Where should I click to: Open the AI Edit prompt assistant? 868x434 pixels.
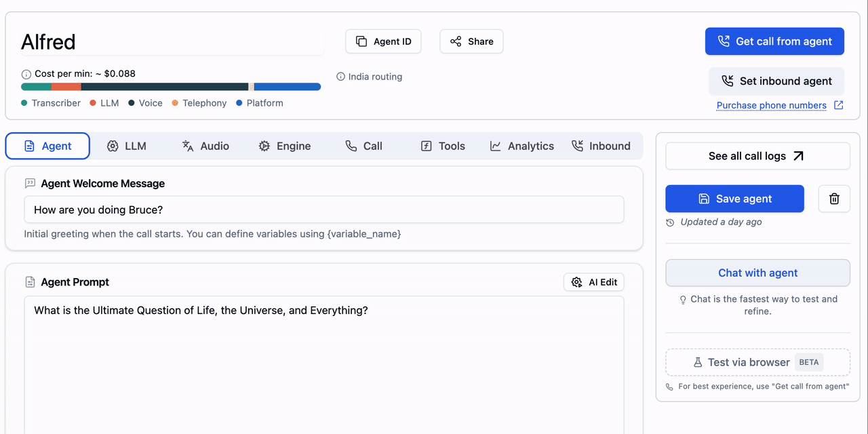click(594, 281)
